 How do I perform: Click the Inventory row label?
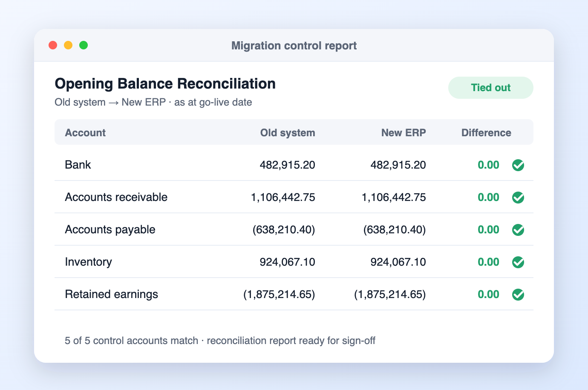(x=88, y=262)
